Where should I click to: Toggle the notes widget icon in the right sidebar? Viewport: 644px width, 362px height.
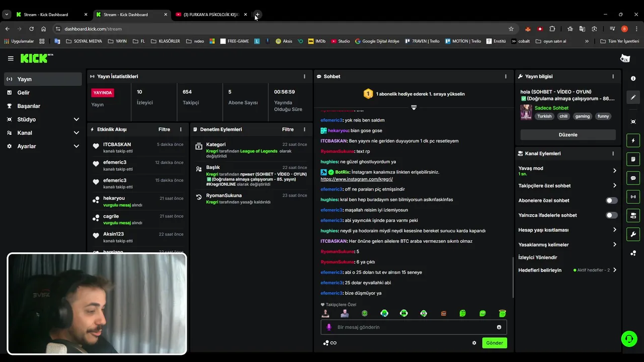click(x=633, y=159)
